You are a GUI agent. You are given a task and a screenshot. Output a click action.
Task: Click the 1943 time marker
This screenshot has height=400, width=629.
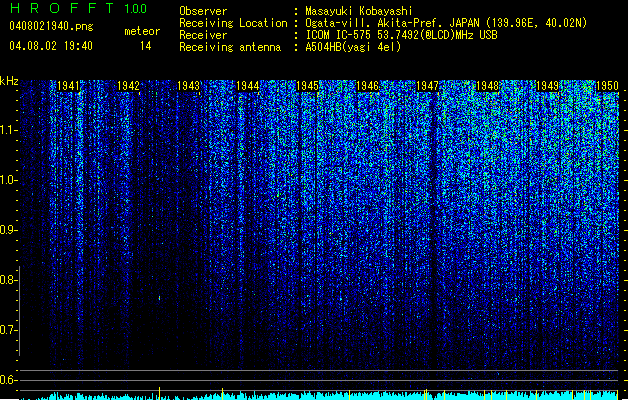tap(189, 86)
